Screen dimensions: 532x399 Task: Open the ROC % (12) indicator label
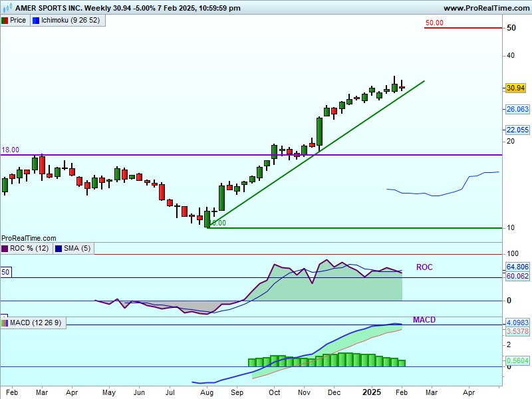pos(29,249)
